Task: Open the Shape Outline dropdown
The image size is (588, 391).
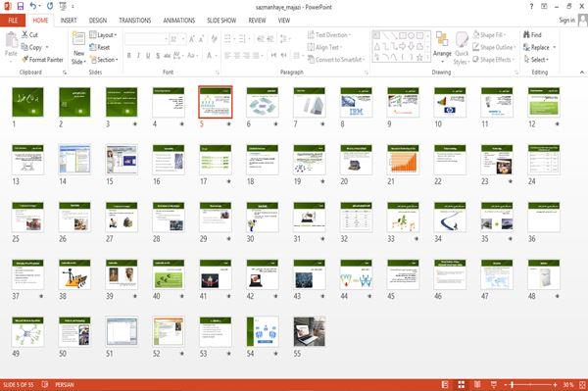Action: coord(494,47)
